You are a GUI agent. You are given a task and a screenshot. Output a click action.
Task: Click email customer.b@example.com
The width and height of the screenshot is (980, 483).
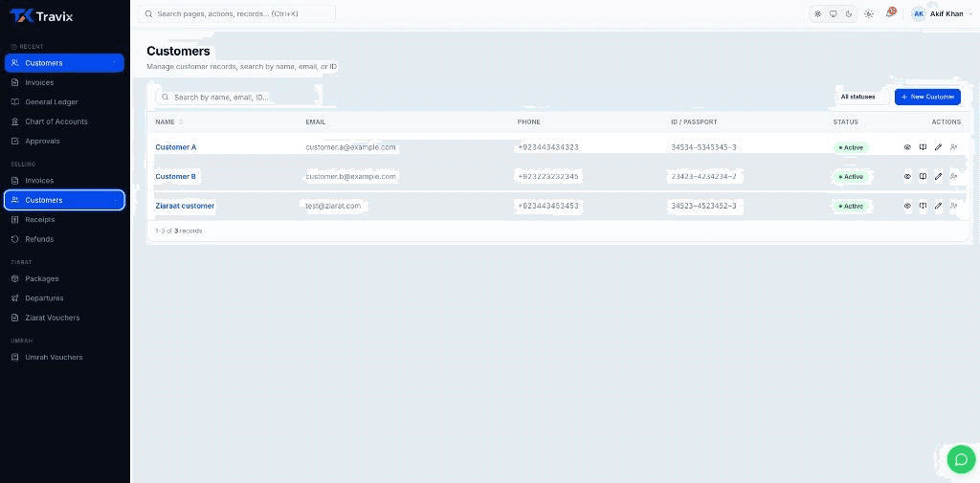[350, 177]
